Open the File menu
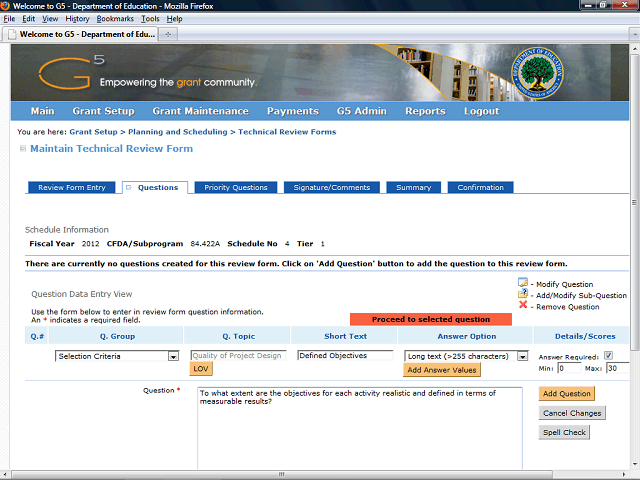 [x=9, y=19]
